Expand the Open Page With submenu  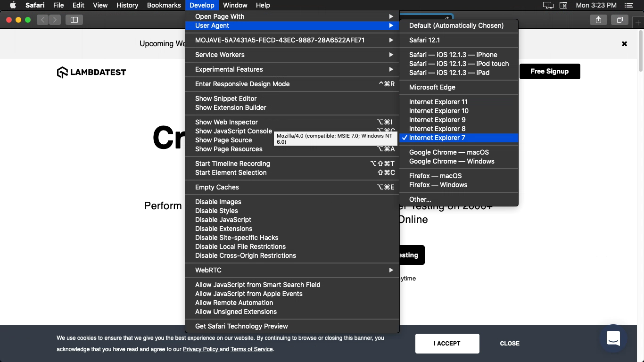(292, 16)
